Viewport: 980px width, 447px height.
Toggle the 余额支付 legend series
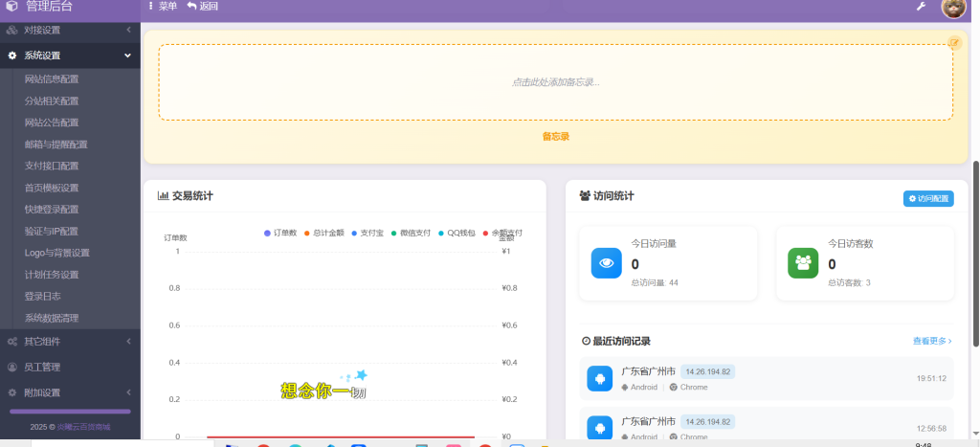[x=502, y=234]
